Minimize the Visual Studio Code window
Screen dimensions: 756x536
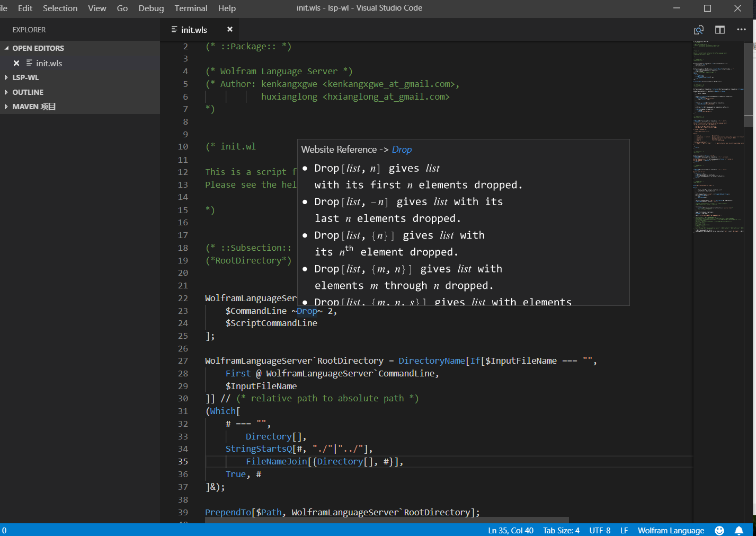pos(677,8)
